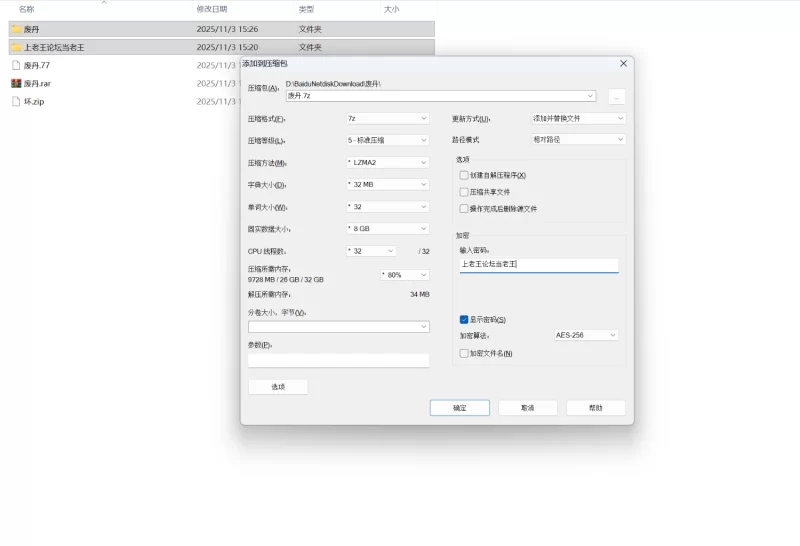Click the "/ 32" thread count text
This screenshot has width=800, height=546.
pos(424,252)
